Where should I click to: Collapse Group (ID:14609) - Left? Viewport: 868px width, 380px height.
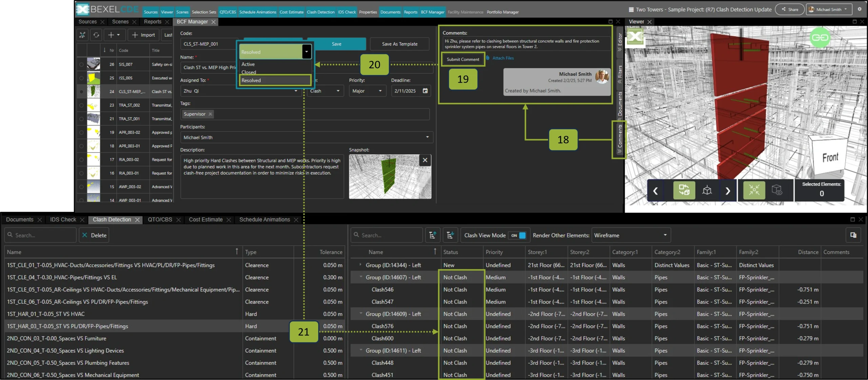click(x=361, y=314)
